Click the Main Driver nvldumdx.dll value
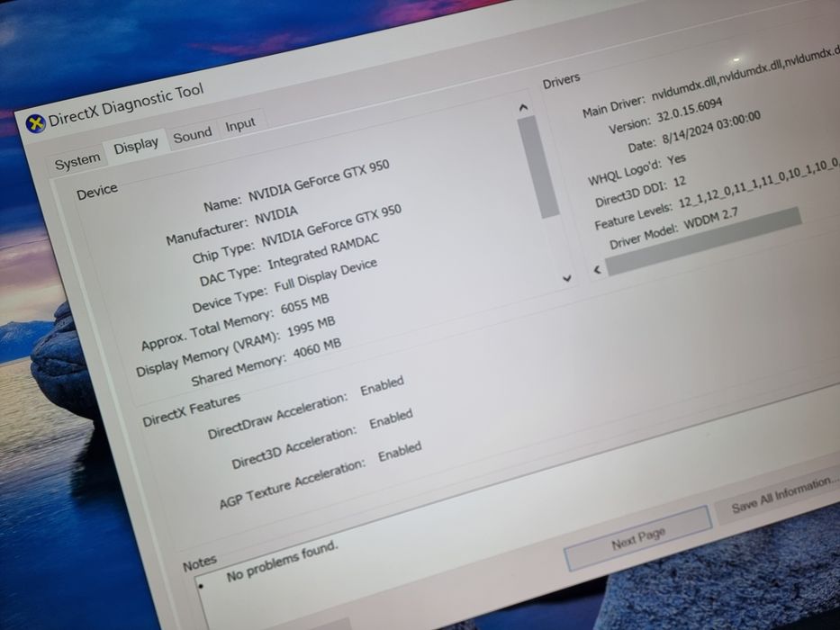The height and width of the screenshot is (630, 840). click(x=745, y=75)
